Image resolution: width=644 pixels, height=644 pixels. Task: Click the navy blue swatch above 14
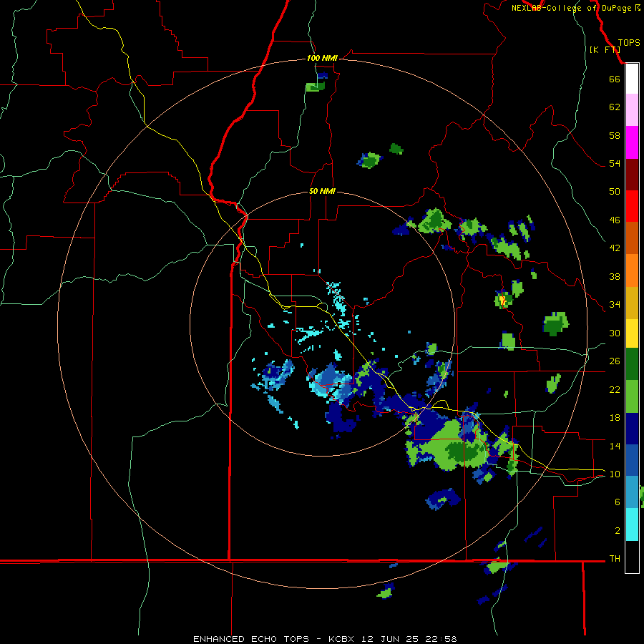click(x=632, y=429)
